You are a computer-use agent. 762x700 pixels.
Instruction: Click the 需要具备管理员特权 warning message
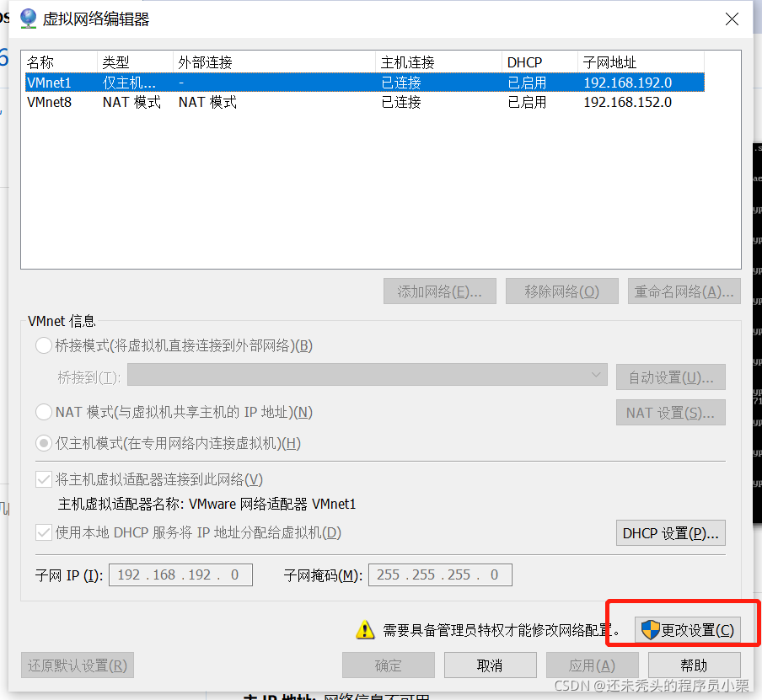[x=501, y=630]
